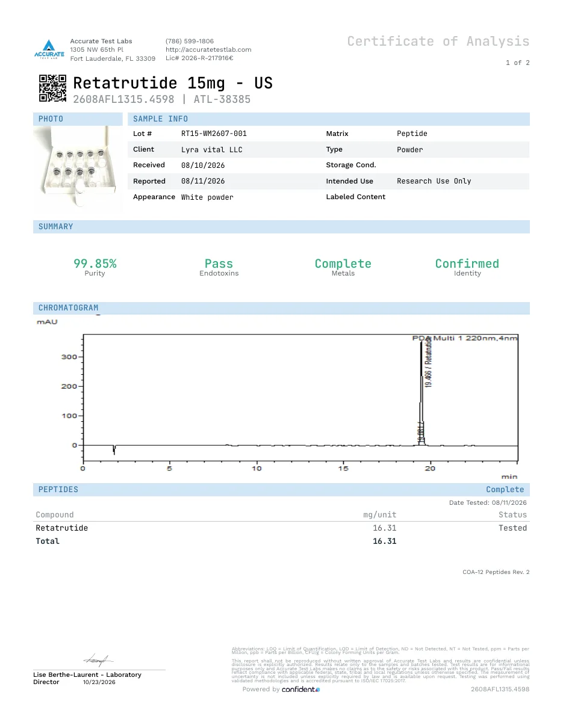Screen dimensions: 563x728
Task: Click the signature date 10/23/2026
Action: [99, 682]
